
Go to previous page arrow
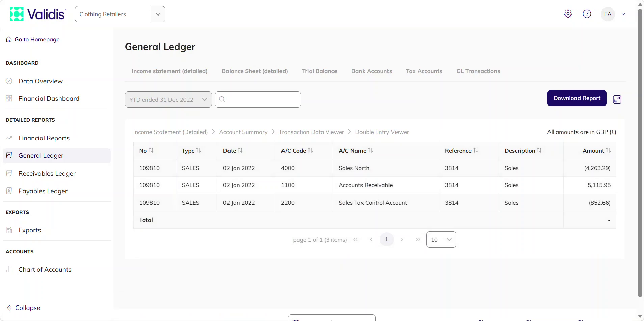pos(371,239)
